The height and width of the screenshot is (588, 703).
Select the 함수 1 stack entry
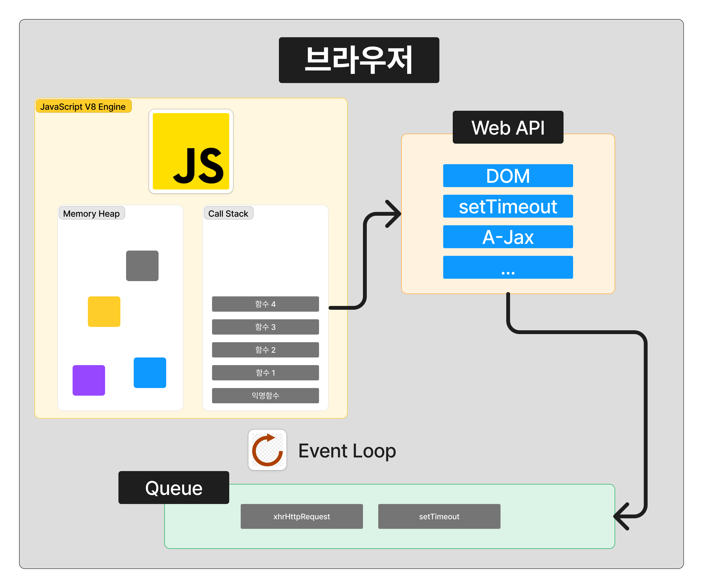click(x=266, y=373)
